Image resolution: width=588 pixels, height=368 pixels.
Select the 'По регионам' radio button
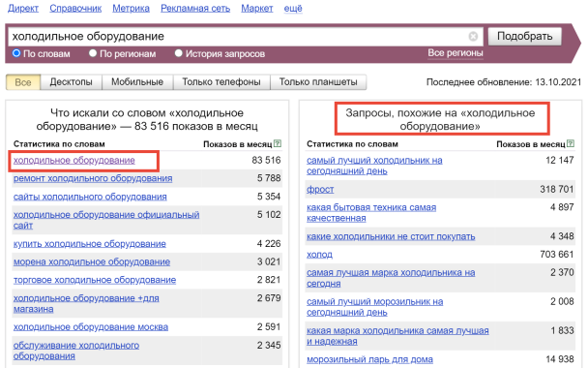[x=93, y=53]
